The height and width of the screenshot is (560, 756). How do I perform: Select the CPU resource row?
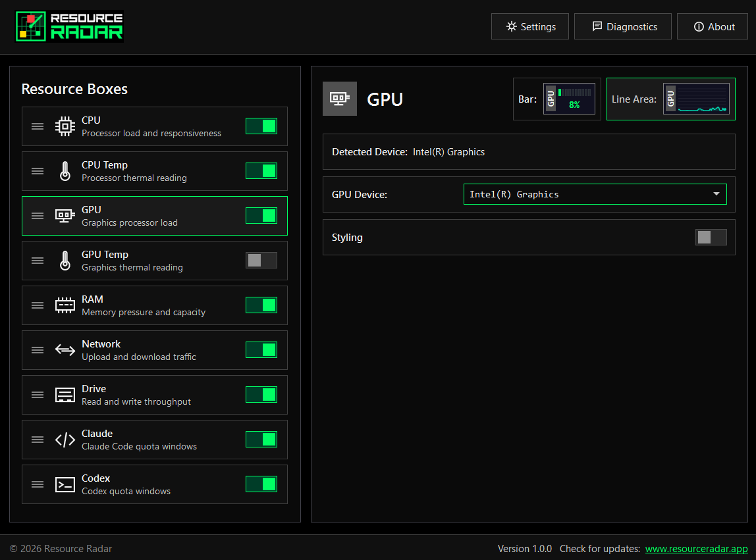click(x=155, y=126)
